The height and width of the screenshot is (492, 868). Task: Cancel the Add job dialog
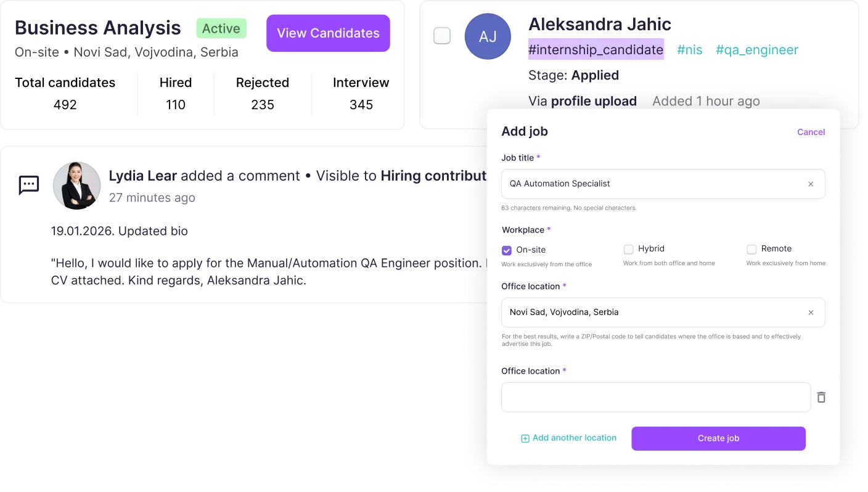(811, 132)
